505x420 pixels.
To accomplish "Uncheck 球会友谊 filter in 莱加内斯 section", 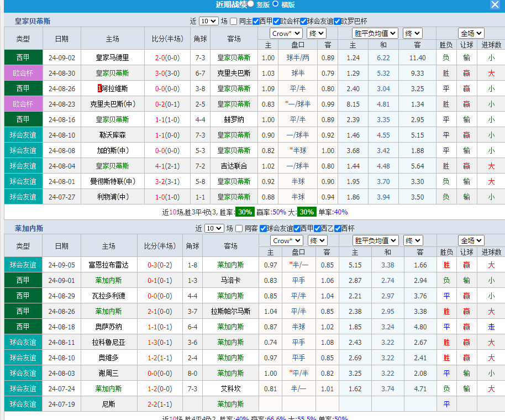I will (x=264, y=227).
